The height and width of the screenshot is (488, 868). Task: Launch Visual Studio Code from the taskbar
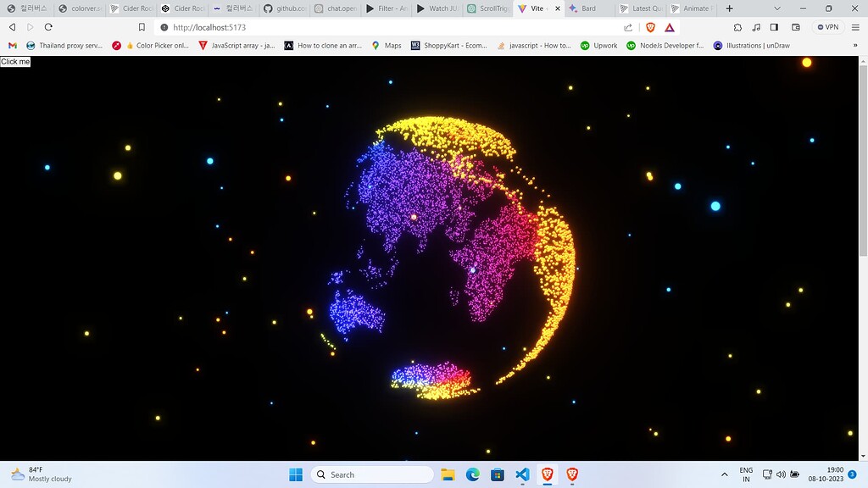[x=521, y=474]
